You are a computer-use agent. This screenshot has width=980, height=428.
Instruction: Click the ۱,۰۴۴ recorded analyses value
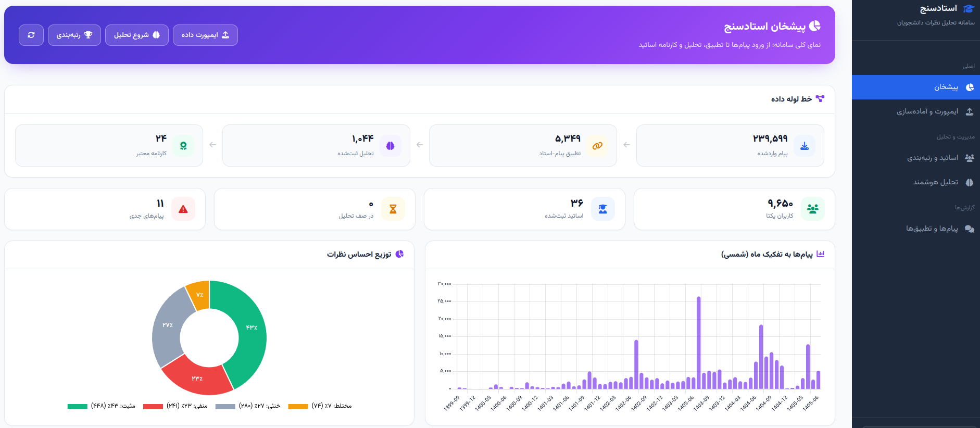(x=362, y=139)
